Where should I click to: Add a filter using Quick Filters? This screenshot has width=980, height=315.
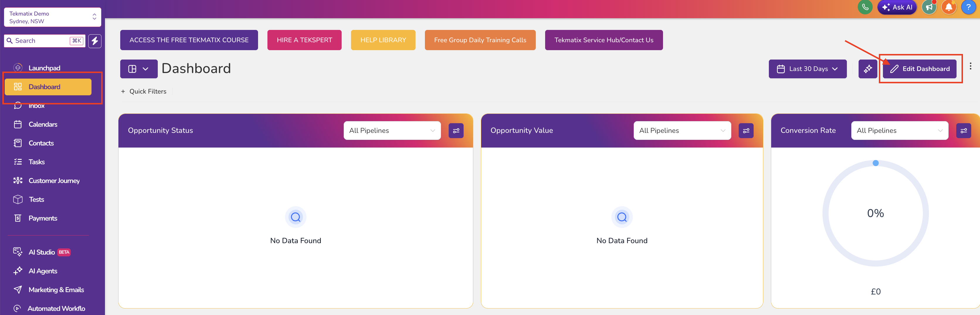(143, 91)
